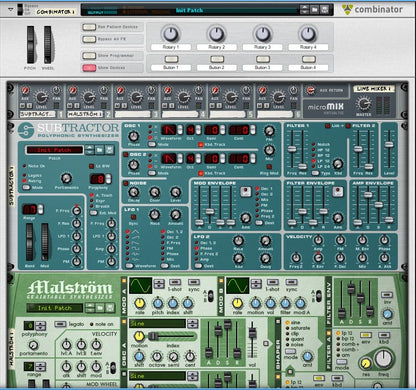Click the Malström browse patch folder icon
This screenshot has width=416, height=390.
click(100, 308)
